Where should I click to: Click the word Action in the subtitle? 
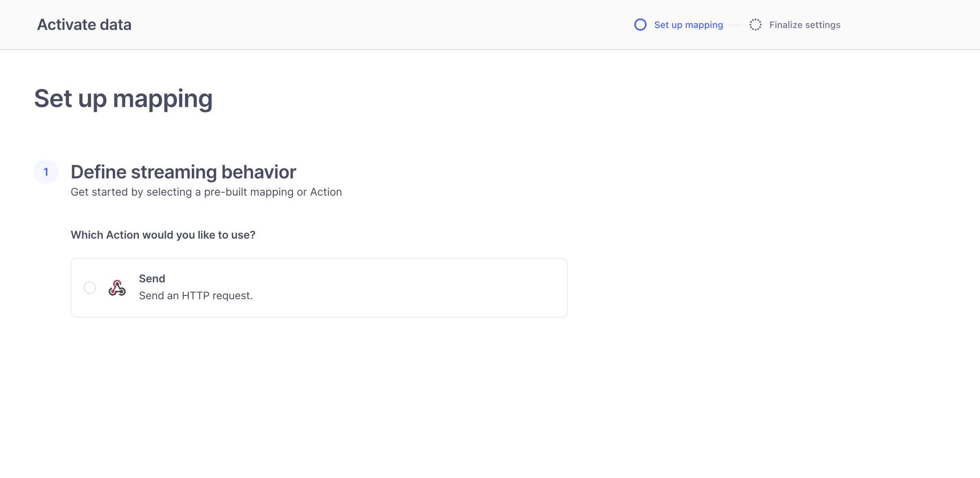click(x=326, y=192)
